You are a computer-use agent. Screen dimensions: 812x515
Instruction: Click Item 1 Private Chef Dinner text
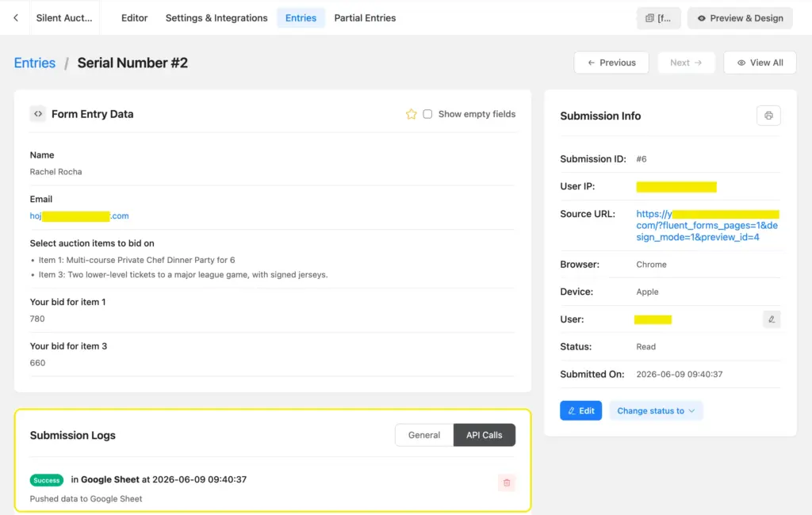(x=136, y=260)
